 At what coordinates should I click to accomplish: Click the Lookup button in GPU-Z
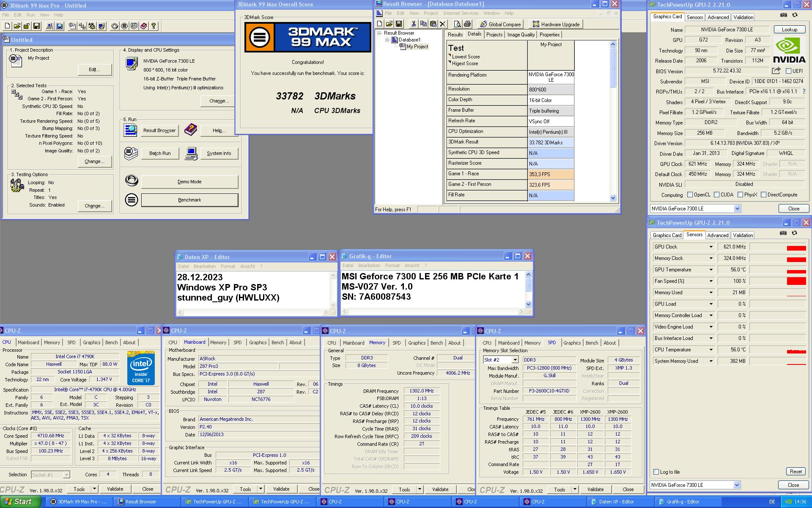(x=789, y=30)
